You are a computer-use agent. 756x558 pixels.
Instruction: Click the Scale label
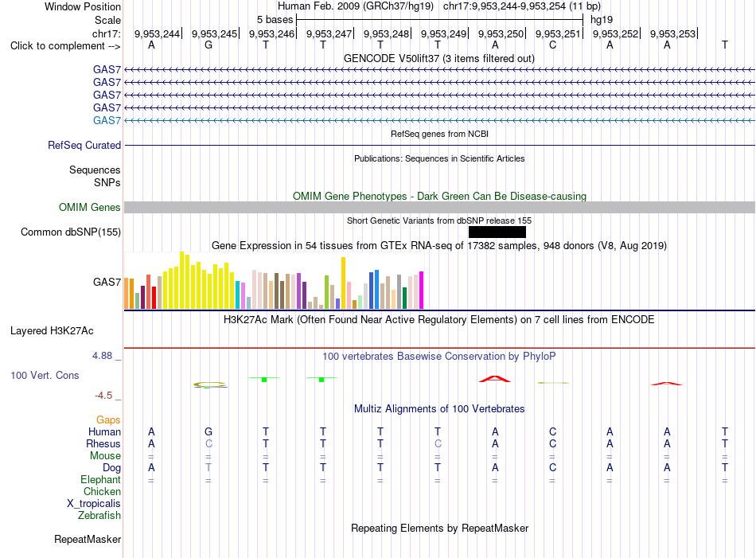tap(108, 20)
